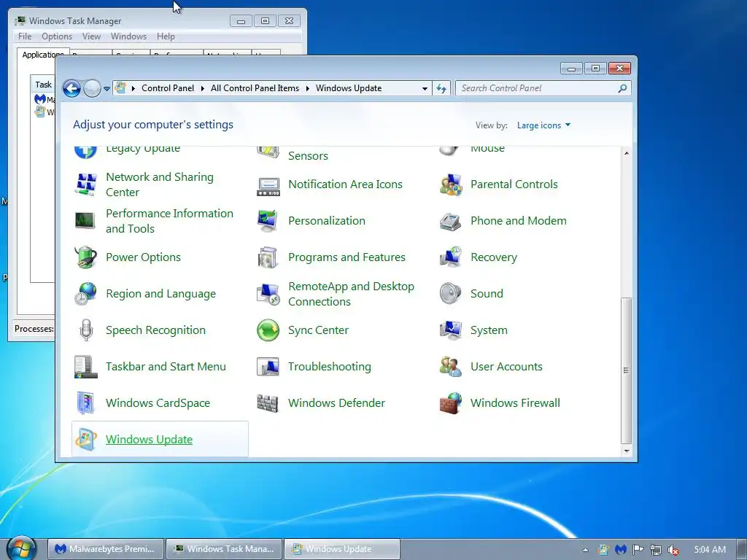Open the Notification Area Icons icon
Image resolution: width=747 pixels, height=560 pixels.
pos(268,187)
